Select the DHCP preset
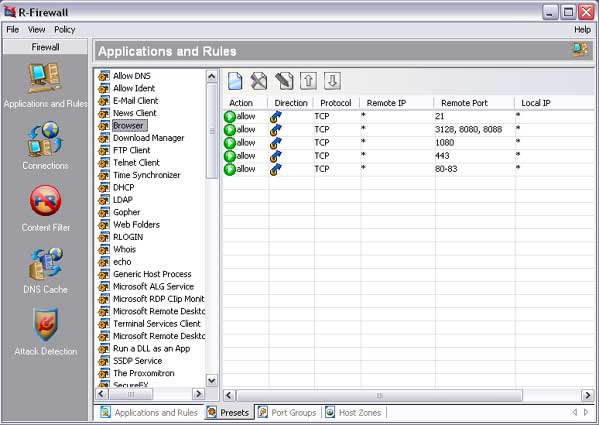 (123, 187)
